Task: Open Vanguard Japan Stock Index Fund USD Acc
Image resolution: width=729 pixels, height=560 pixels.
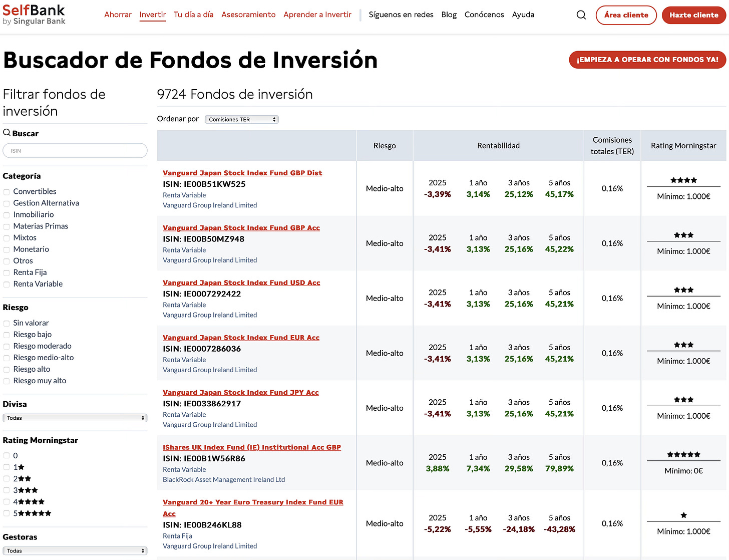Action: tap(241, 283)
